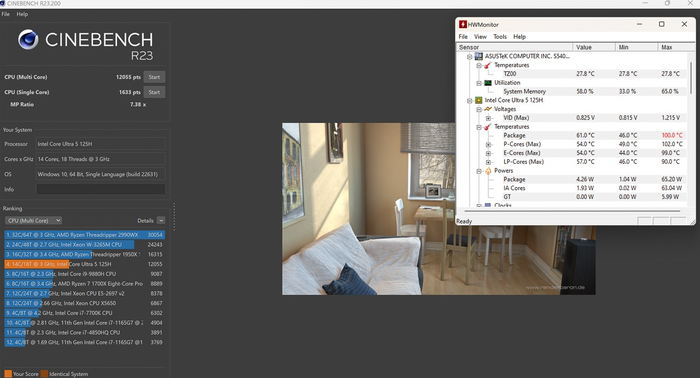Open HWMonitor View menu
The width and height of the screenshot is (700, 378).
(x=480, y=37)
